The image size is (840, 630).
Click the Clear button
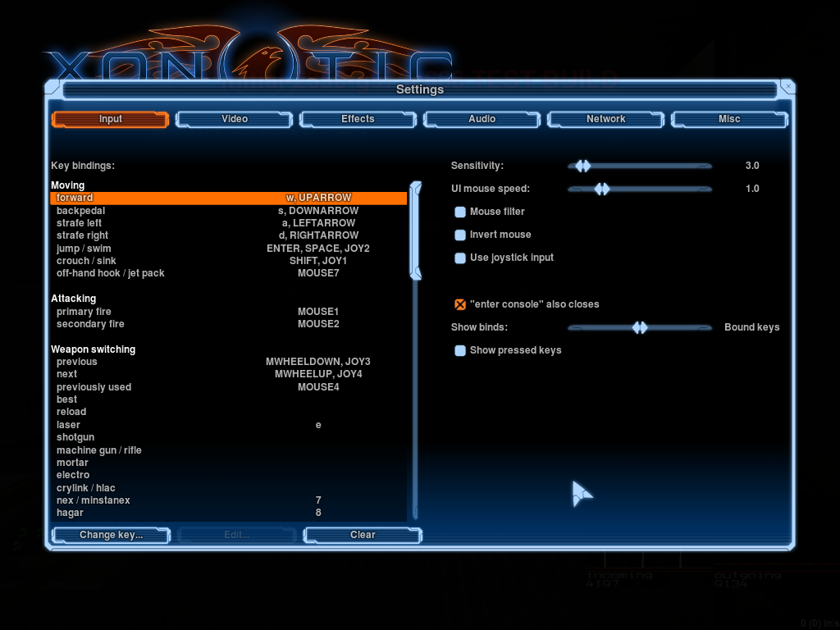pos(363,535)
